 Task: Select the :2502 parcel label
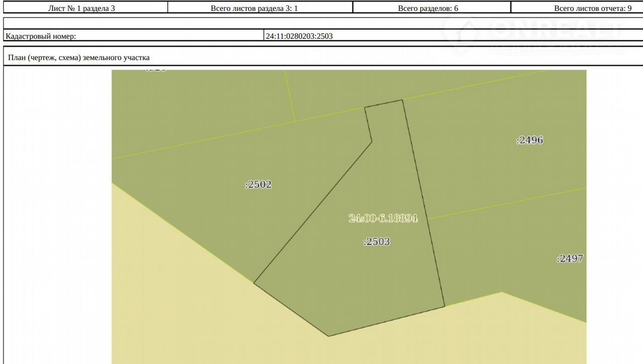click(258, 185)
